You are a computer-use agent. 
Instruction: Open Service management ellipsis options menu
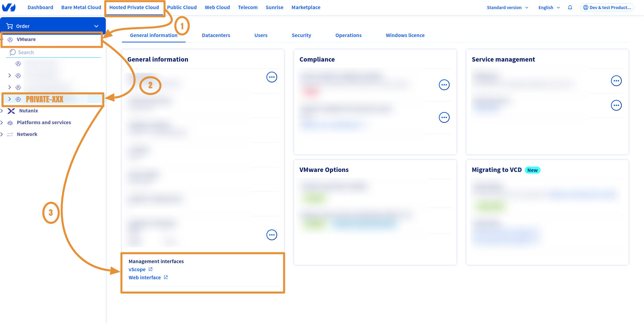click(x=616, y=81)
